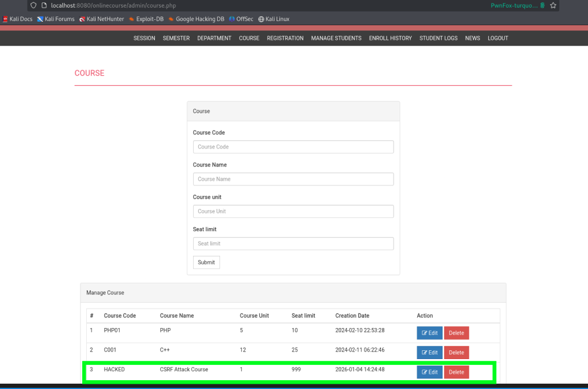Click course unit value '12' for C++
The height and width of the screenshot is (389, 588).
click(x=243, y=350)
